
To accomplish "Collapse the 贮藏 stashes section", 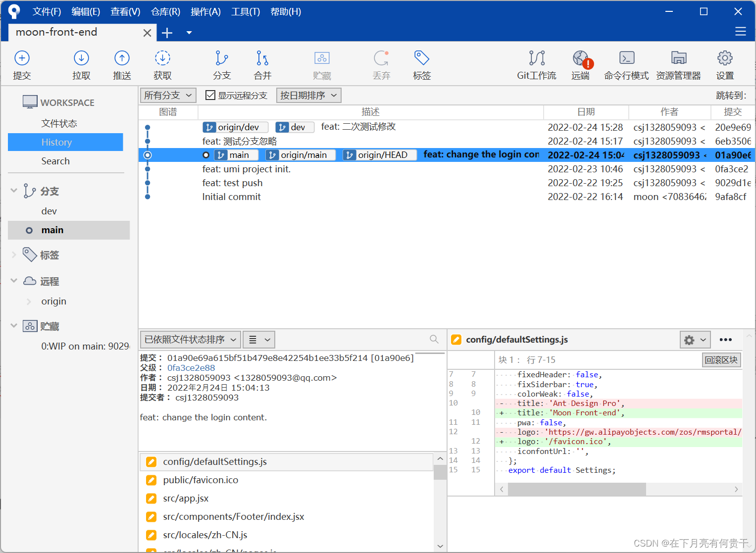I will [14, 326].
